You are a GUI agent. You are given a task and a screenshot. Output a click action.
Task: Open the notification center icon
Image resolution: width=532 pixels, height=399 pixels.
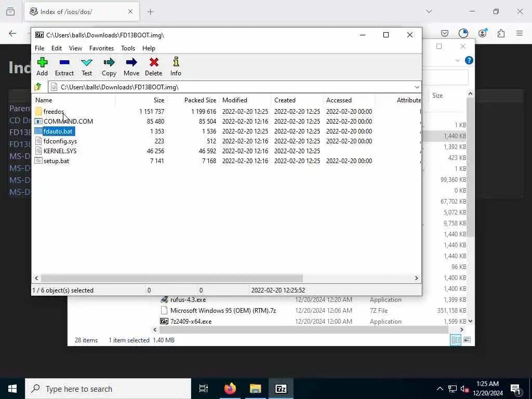tap(515, 389)
